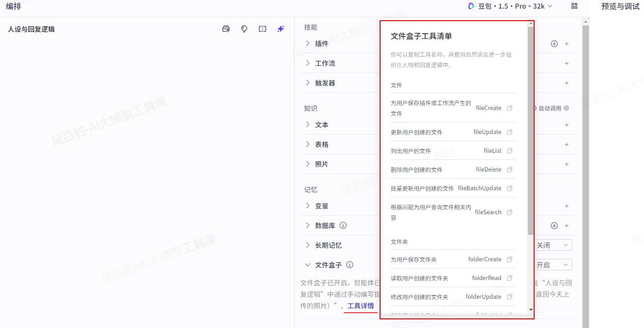Click the 文件盒子工具清单 popup scrollbar thumb
The image size is (644, 328).
tap(530, 130)
